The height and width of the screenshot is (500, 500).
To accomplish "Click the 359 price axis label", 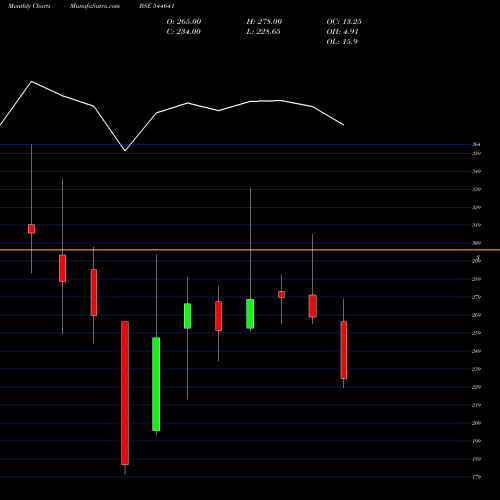I will click(x=476, y=153).
